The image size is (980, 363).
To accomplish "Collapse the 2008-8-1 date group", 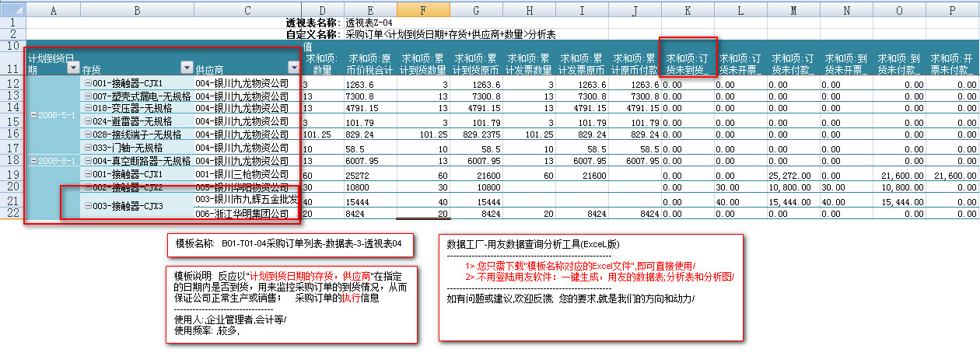I will (33, 161).
